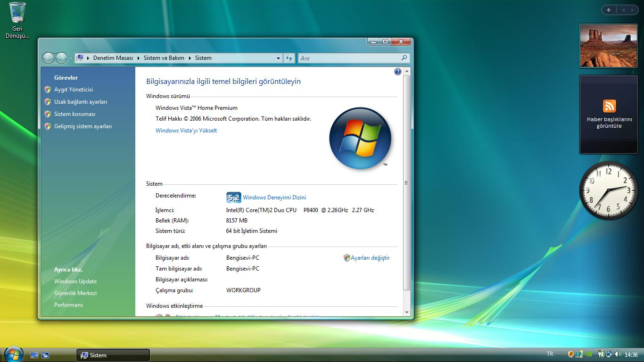Click the volume speaker tray icon
The height and width of the screenshot is (362, 644).
[618, 354]
